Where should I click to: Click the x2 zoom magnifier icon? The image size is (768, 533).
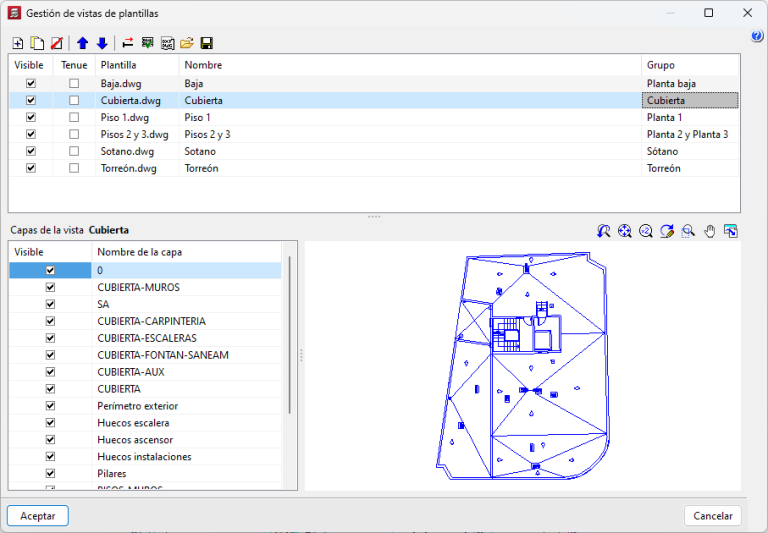point(646,231)
